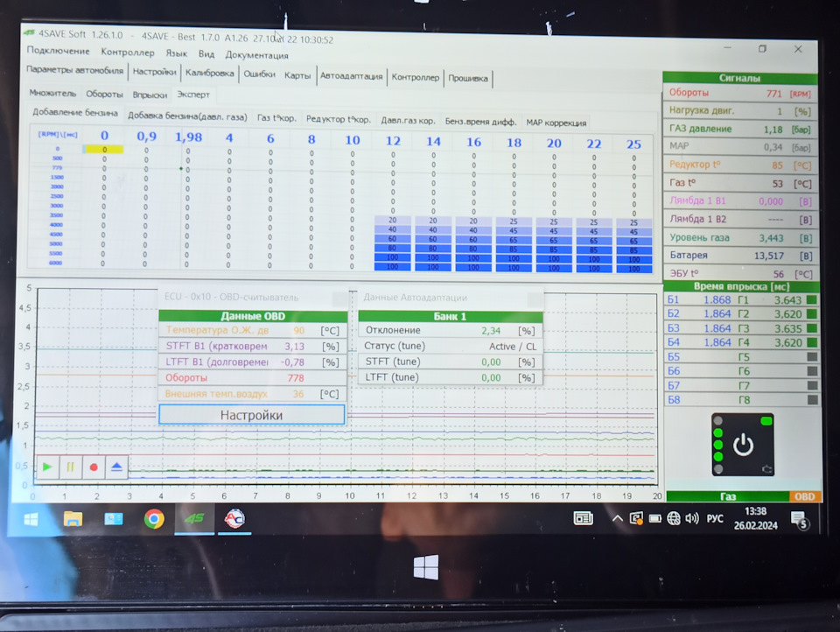Click the Обороты signal row
The width and height of the screenshot is (840, 632).
click(740, 94)
